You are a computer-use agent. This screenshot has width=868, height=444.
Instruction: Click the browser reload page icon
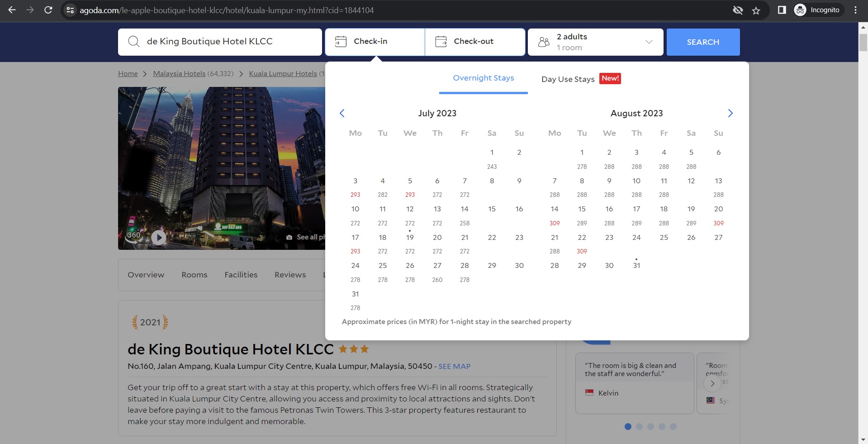click(48, 10)
